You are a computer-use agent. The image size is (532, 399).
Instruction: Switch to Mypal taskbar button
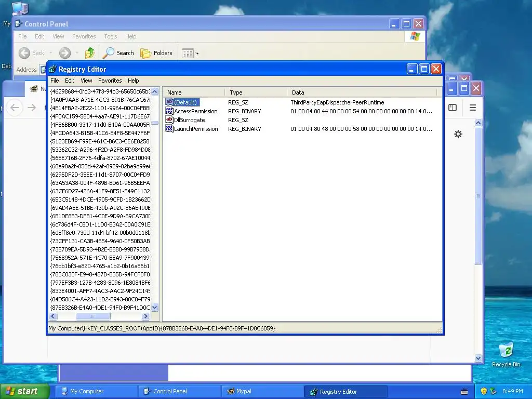(262, 391)
